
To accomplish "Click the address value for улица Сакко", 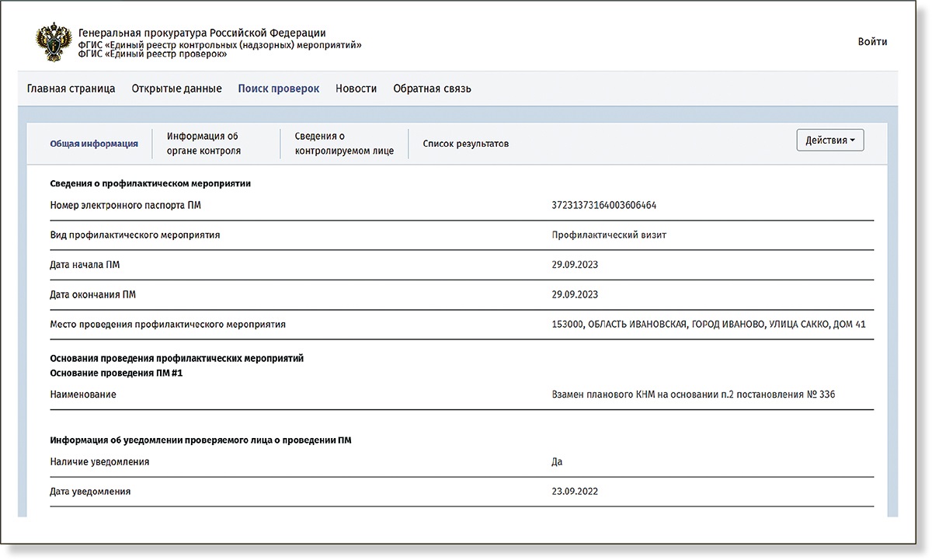I will (x=708, y=325).
